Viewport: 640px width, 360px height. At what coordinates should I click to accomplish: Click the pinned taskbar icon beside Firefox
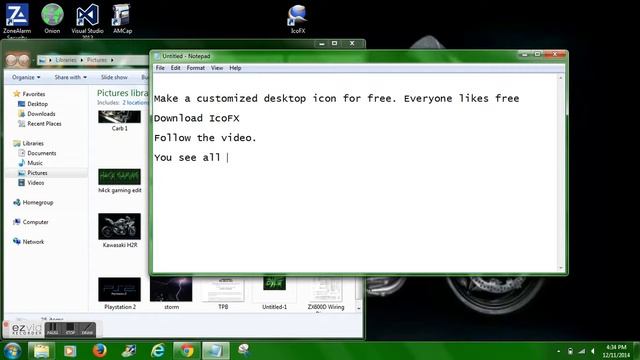[x=129, y=351]
